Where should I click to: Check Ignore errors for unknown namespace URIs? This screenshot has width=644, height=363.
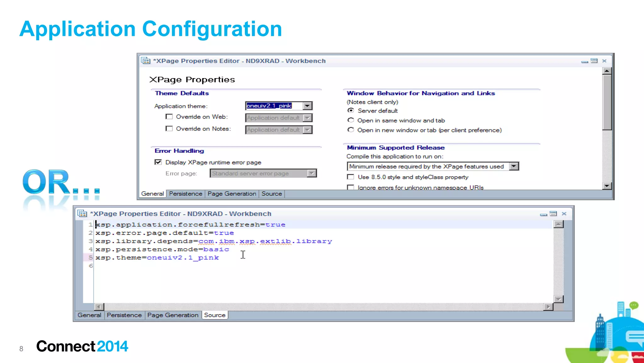(351, 187)
